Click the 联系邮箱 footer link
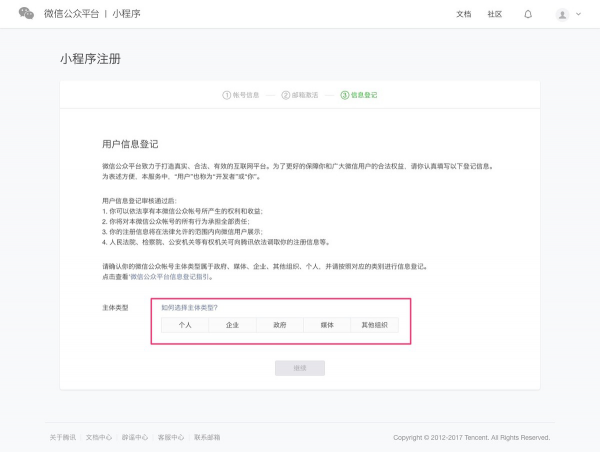Image resolution: width=600 pixels, height=452 pixels. pyautogui.click(x=207, y=437)
